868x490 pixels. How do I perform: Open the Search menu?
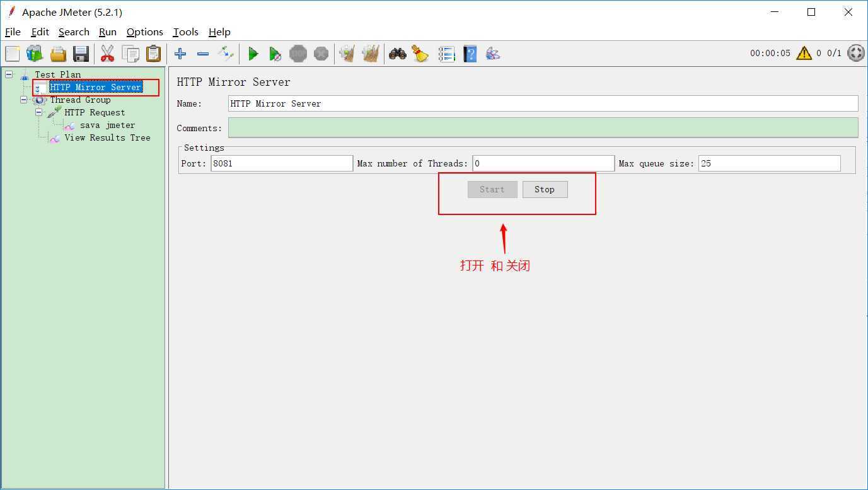tap(74, 32)
